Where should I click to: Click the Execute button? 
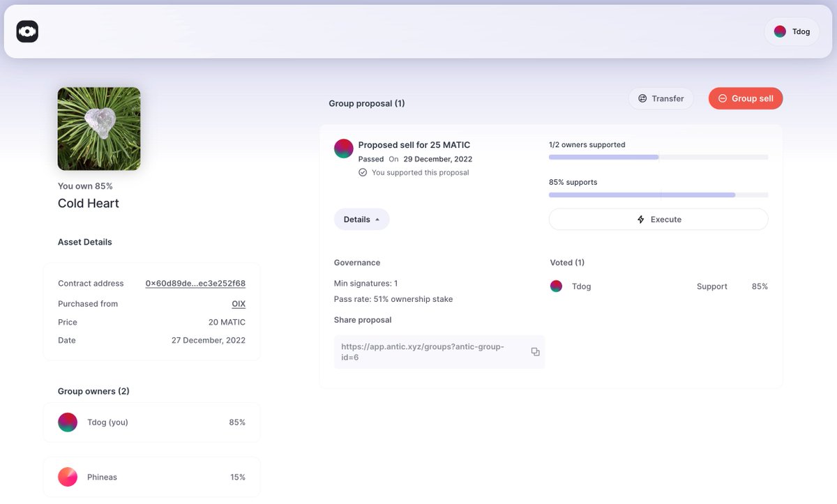[658, 219]
